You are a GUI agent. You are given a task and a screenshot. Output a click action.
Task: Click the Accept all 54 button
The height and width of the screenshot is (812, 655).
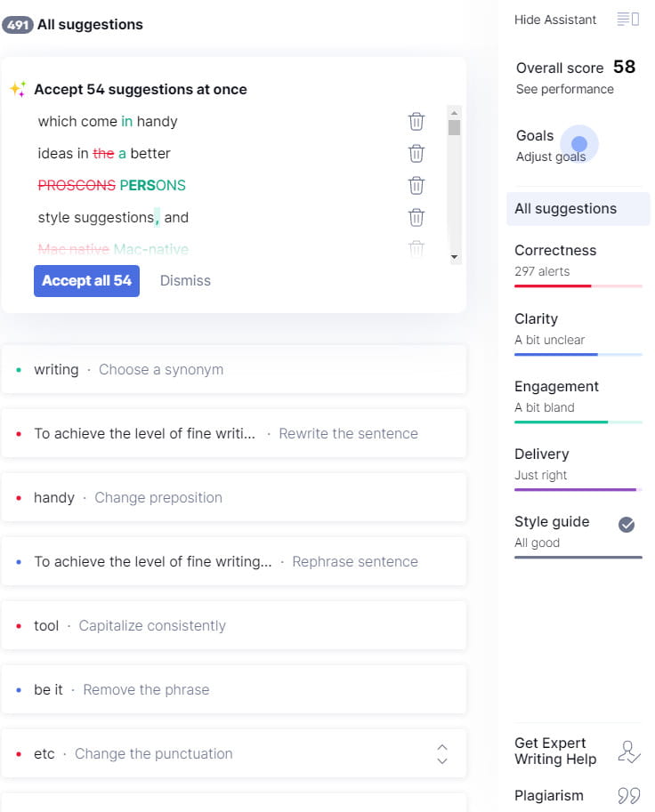[86, 281]
